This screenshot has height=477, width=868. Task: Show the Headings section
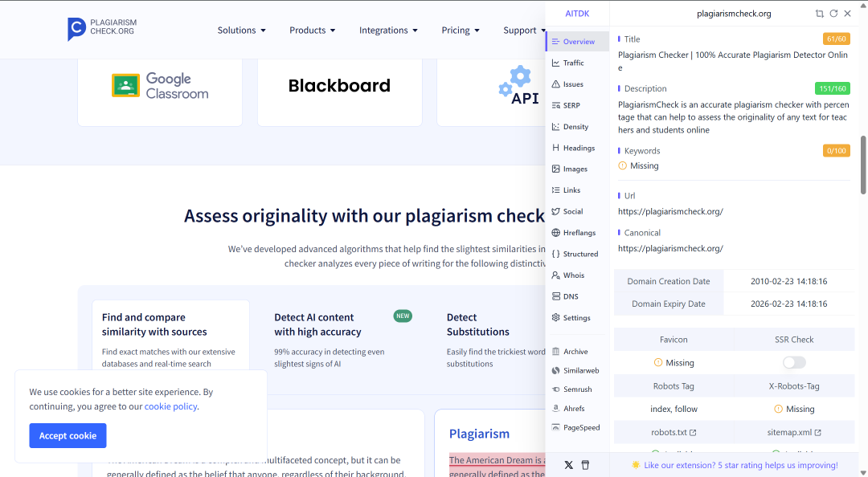[577, 148]
